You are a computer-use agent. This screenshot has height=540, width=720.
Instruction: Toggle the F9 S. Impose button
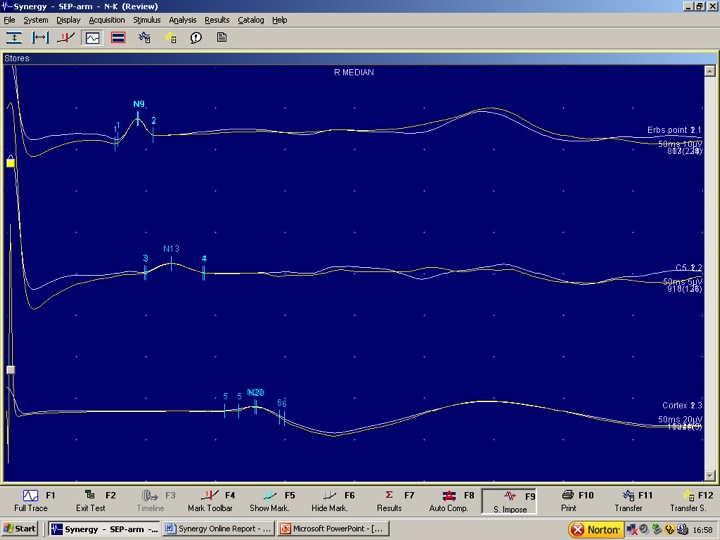pos(509,501)
